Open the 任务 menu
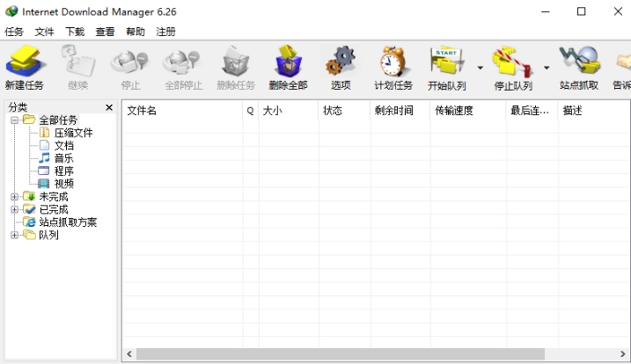The height and width of the screenshot is (364, 631). pyautogui.click(x=14, y=32)
